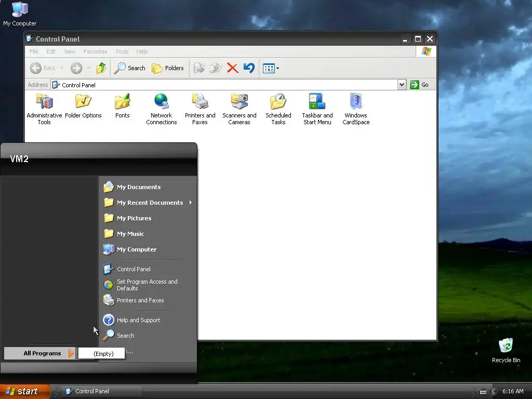Open Taskbar and Start Menu icon
Screen dimensions: 532x399
(317, 109)
